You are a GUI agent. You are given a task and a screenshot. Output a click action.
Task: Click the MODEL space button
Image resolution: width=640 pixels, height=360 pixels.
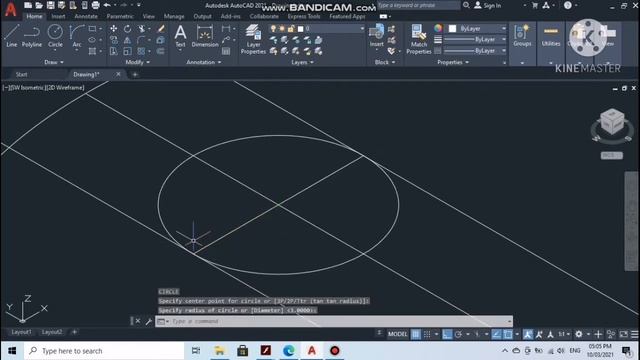pos(398,334)
